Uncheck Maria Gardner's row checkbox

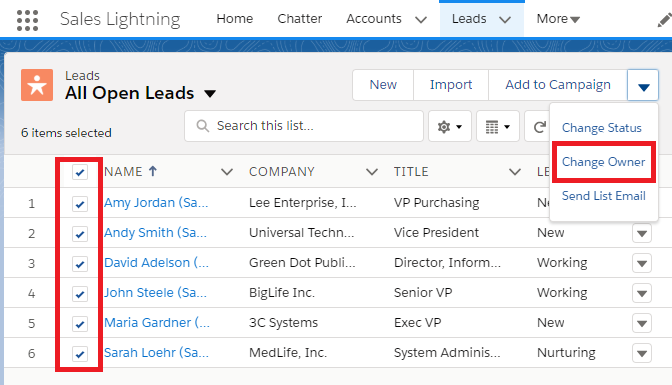(x=80, y=324)
